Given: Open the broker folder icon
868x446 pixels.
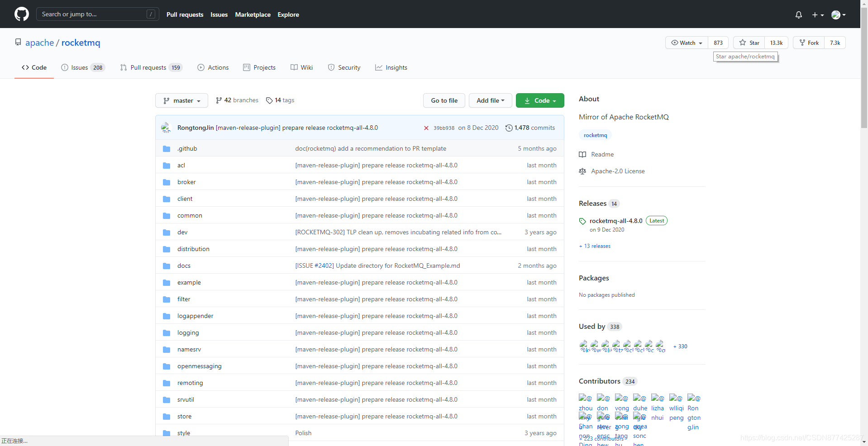Looking at the screenshot, I should 167,182.
